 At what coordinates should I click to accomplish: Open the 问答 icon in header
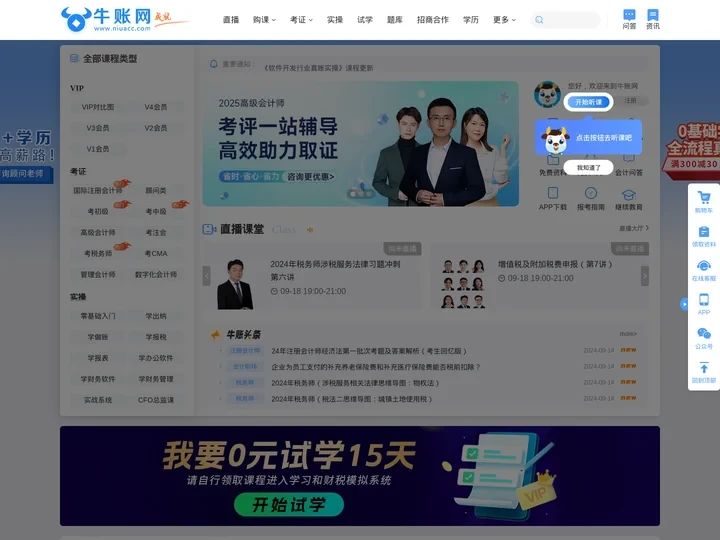coord(629,19)
